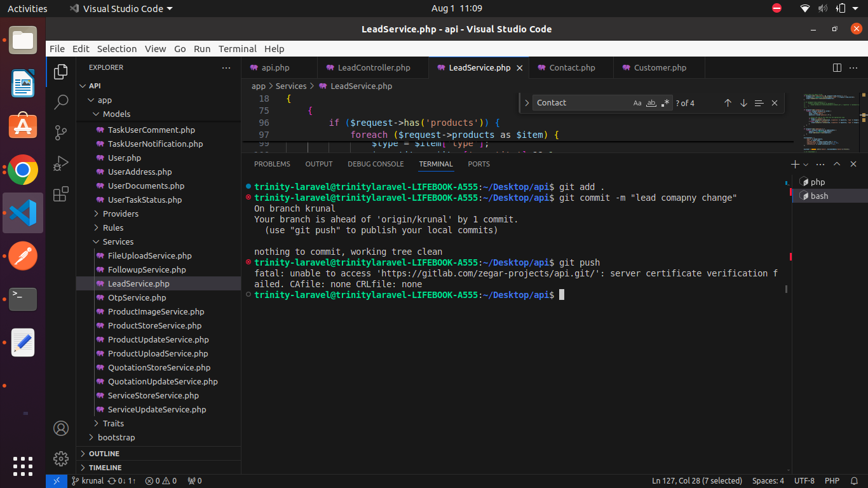Viewport: 868px width, 488px height.
Task: Close the find widget
Action: (775, 103)
